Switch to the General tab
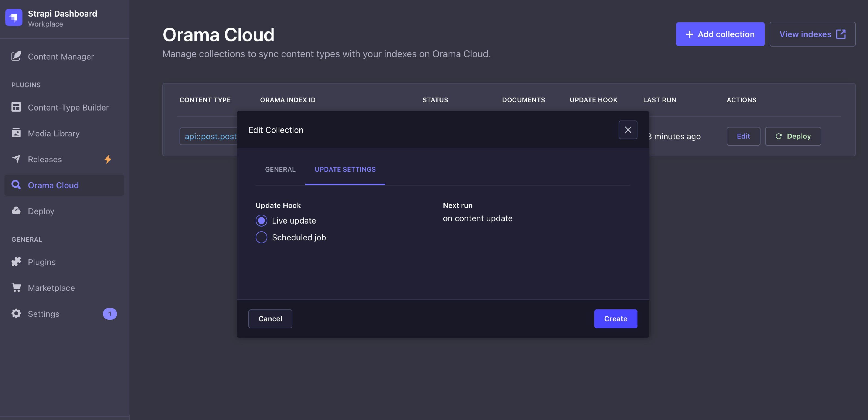This screenshot has height=420, width=868. pos(280,169)
